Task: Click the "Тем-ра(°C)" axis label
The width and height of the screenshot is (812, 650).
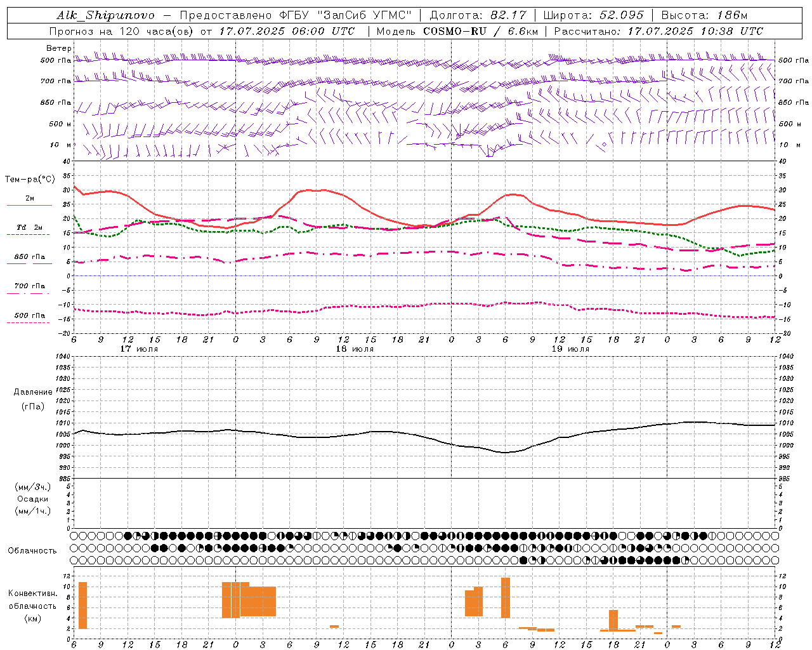Action: (x=30, y=180)
